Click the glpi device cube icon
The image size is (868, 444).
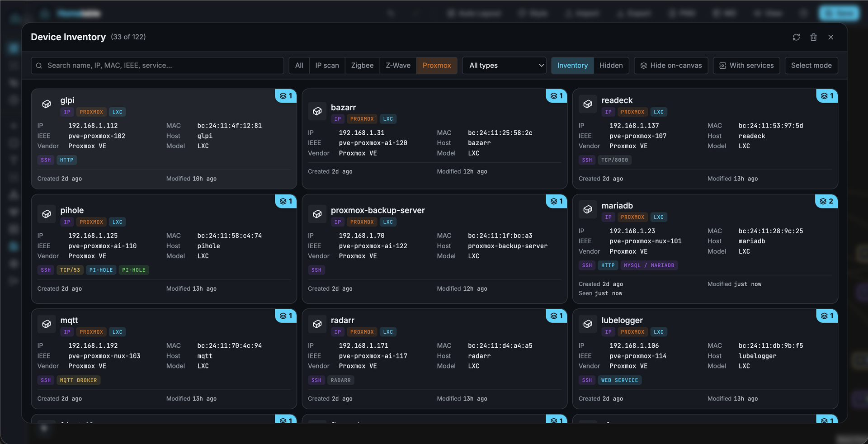pyautogui.click(x=47, y=104)
